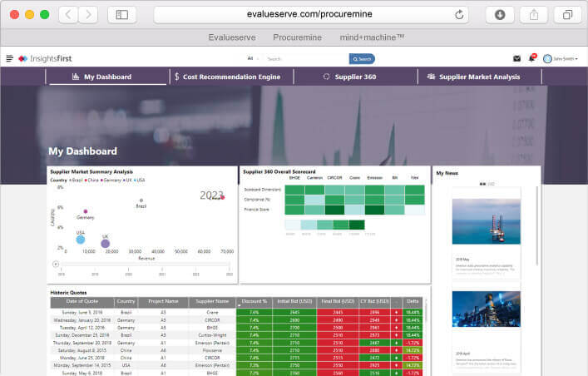
Task: Click the 'Supplier 360 Overall Scorecard' title
Action: [279, 172]
